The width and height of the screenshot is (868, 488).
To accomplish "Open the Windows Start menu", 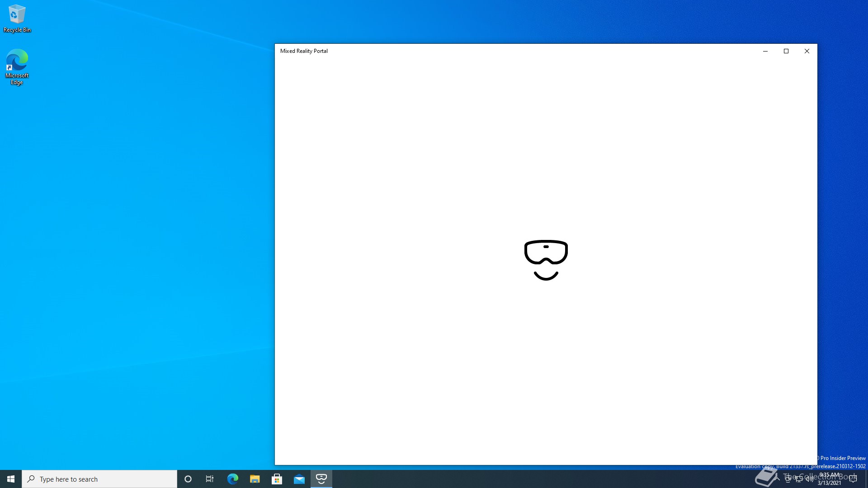I will point(11,479).
